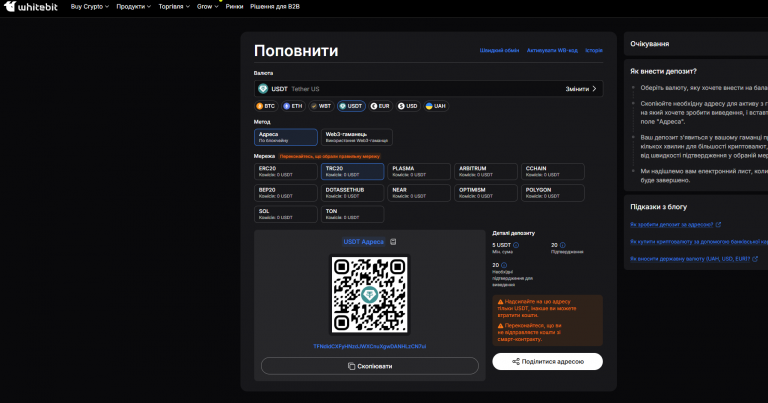Image resolution: width=768 pixels, height=403 pixels.
Task: Select the ARBITRUM network
Action: (x=485, y=171)
